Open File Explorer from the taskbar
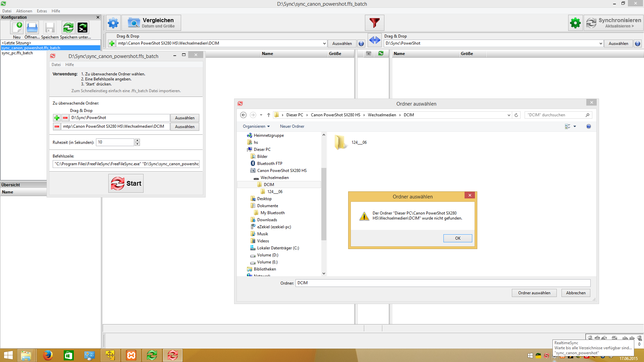This screenshot has width=644, height=362. [x=26, y=355]
